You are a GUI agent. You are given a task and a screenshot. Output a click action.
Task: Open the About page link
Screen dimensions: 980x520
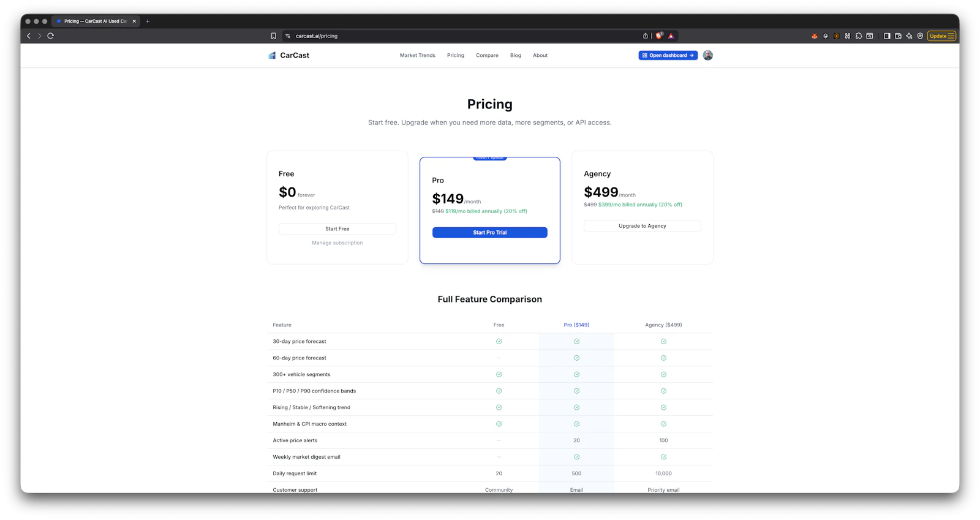(540, 55)
